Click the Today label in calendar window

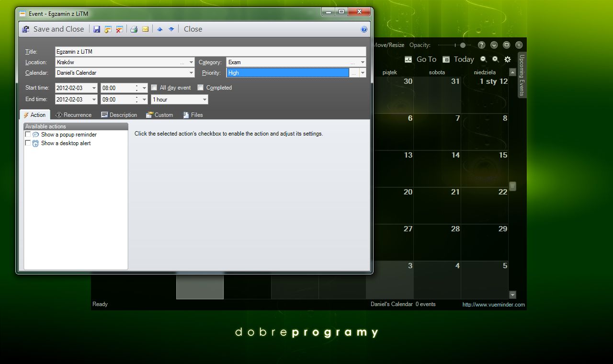pyautogui.click(x=464, y=59)
